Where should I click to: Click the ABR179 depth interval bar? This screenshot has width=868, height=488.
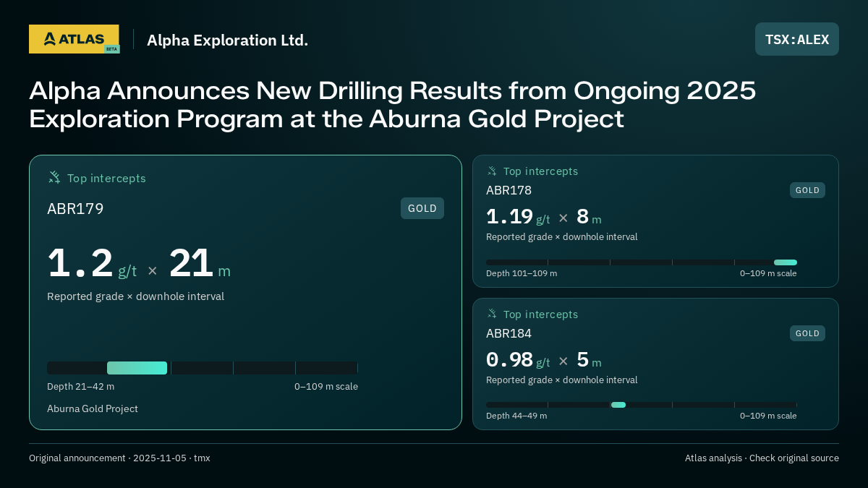tap(203, 368)
